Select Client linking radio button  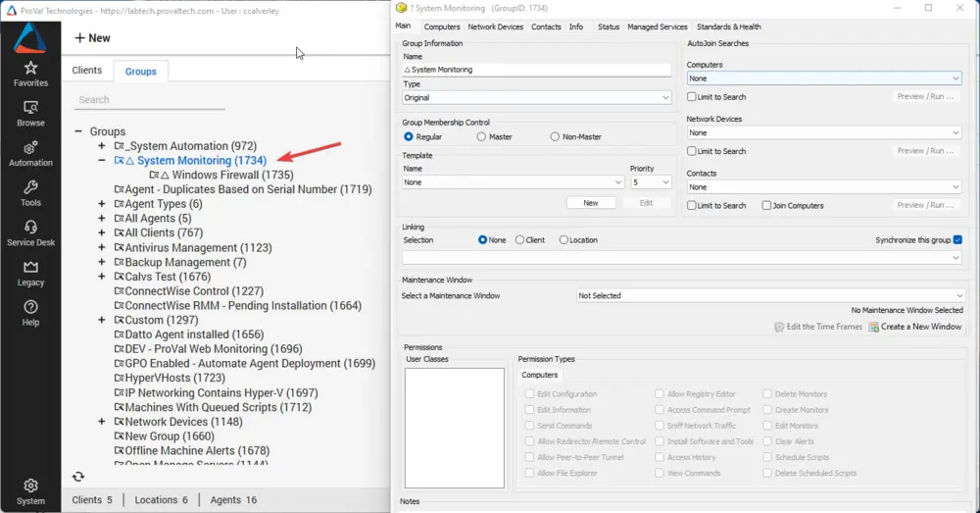point(520,239)
